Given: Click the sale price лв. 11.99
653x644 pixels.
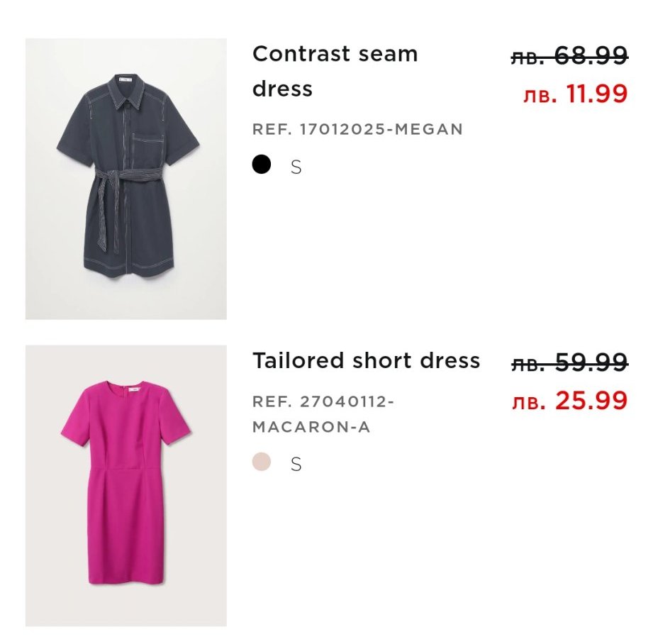Looking at the screenshot, I should tap(575, 94).
